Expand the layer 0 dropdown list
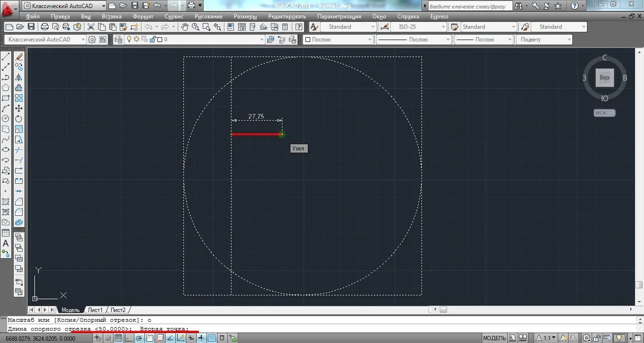Viewport: 644px width, 343px height. [261, 40]
